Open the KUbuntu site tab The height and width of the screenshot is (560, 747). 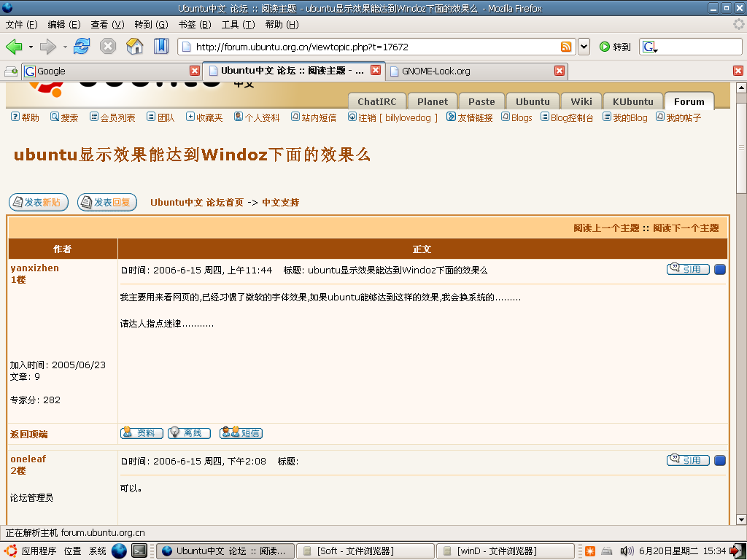click(x=633, y=101)
